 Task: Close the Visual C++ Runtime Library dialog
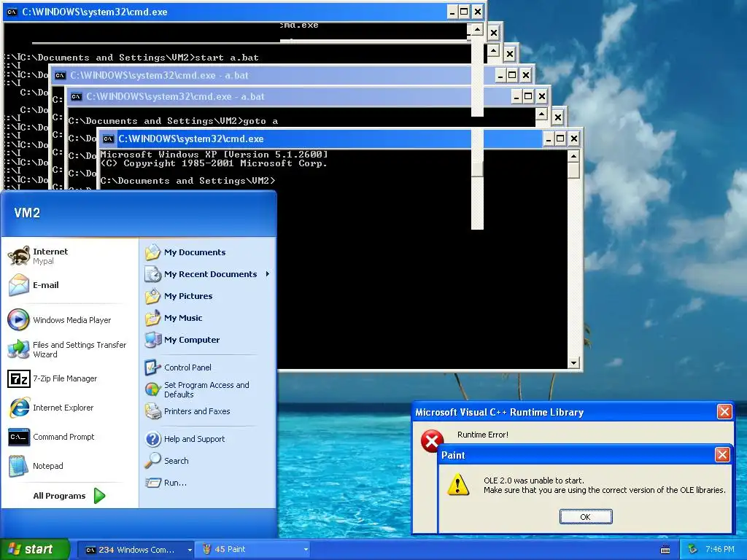click(724, 411)
